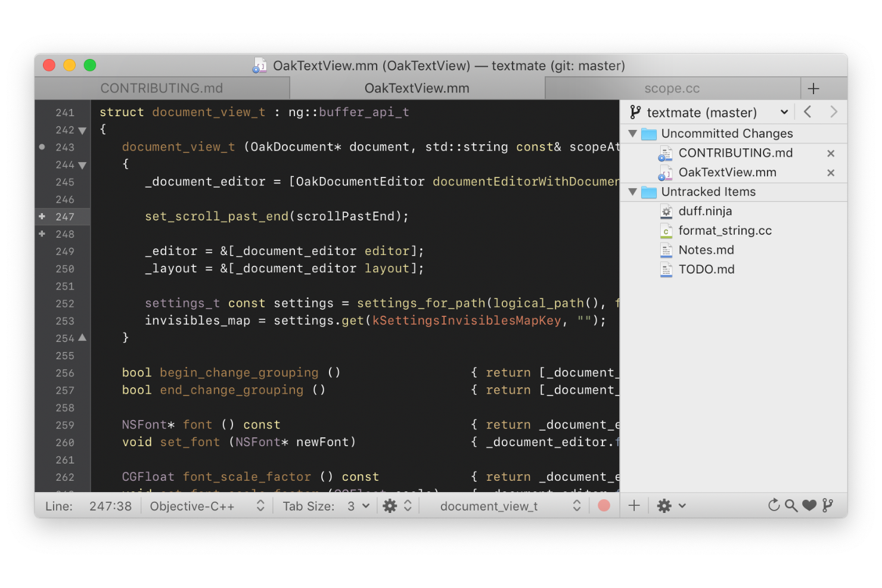Click the file proxy icon in title bar
The height and width of the screenshot is (588, 882).
pos(260,66)
